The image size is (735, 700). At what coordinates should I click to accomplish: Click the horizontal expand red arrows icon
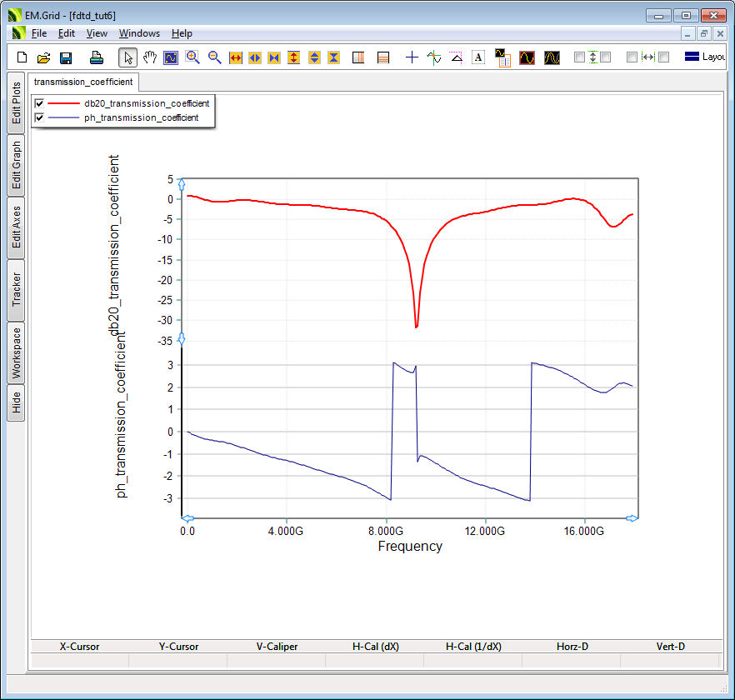(x=235, y=57)
